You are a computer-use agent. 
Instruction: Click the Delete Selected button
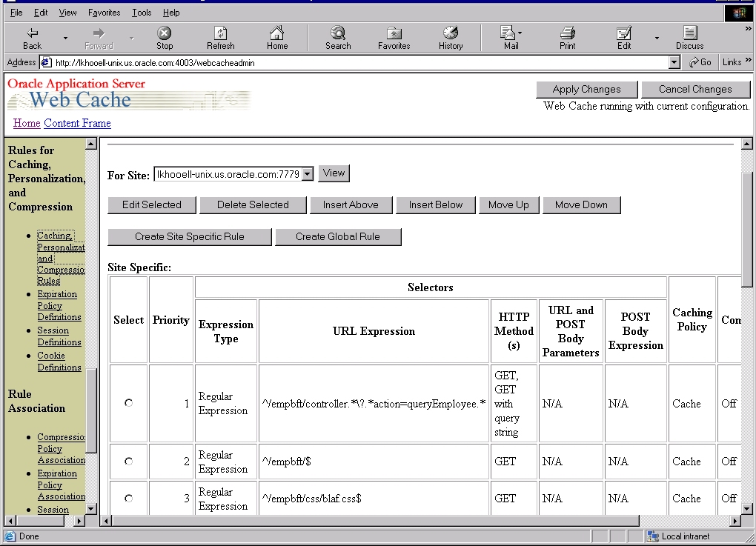(253, 204)
